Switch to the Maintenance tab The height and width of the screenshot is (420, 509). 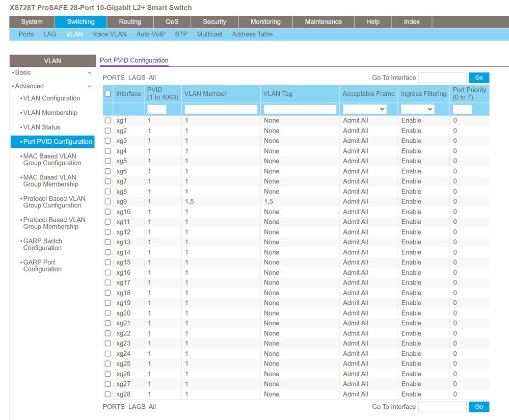click(324, 22)
